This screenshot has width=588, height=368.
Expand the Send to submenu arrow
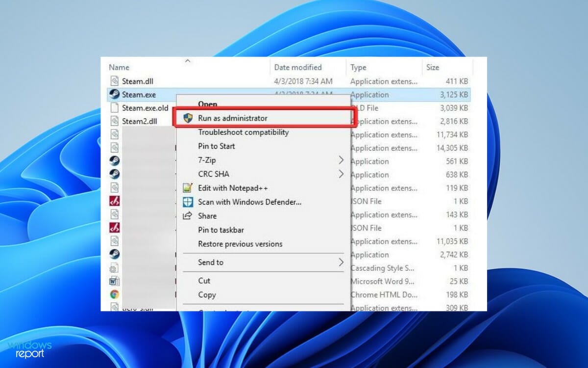coord(341,263)
